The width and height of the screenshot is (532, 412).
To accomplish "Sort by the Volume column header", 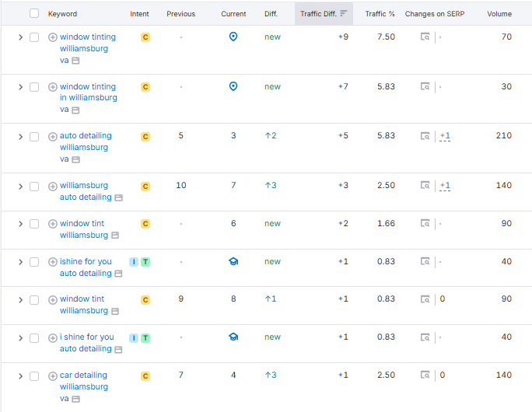I will pos(499,14).
